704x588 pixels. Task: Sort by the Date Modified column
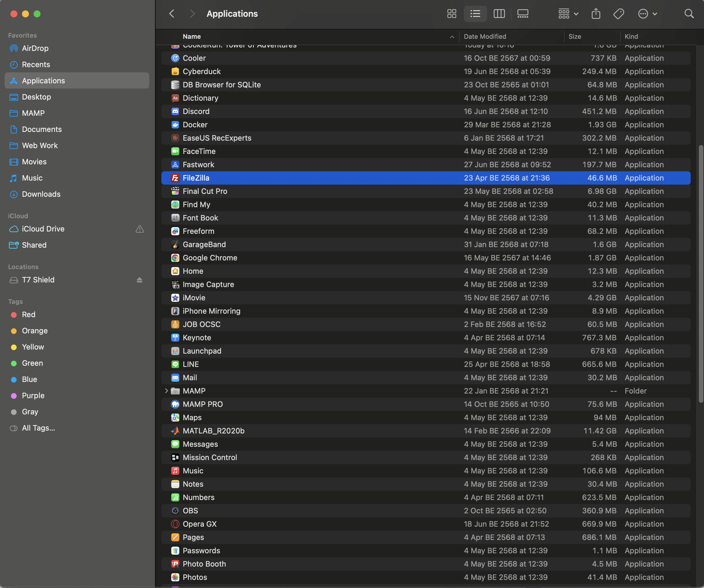(x=485, y=36)
